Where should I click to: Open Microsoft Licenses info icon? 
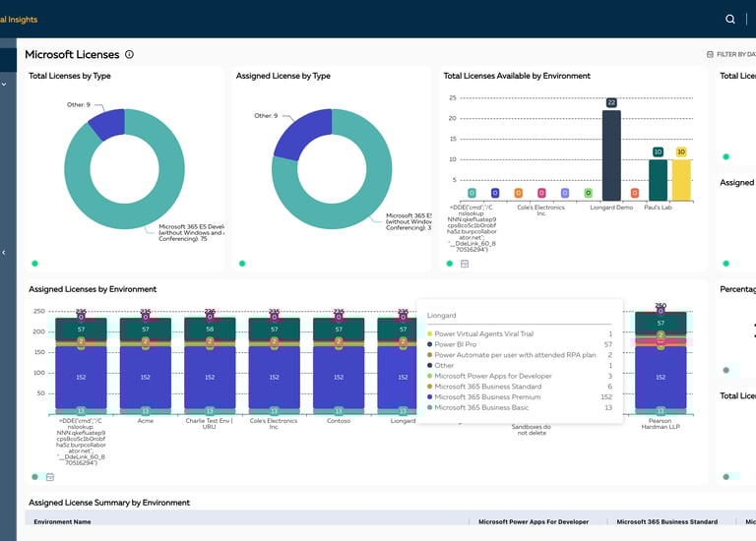[129, 54]
